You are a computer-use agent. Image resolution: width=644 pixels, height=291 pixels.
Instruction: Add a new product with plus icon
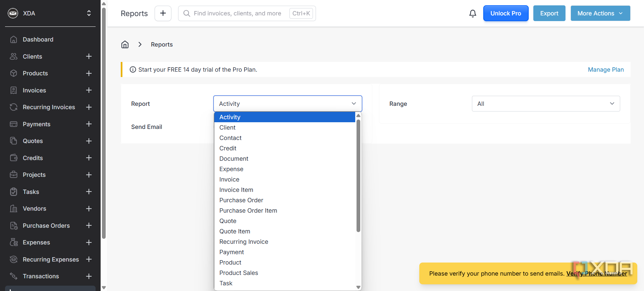(89, 73)
